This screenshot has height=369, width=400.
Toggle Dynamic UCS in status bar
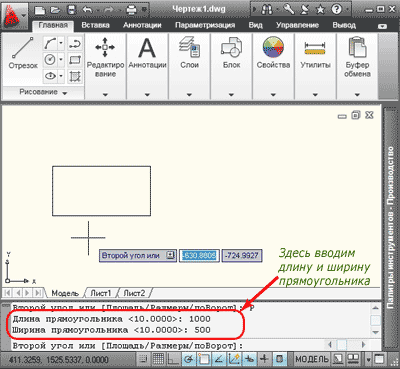[x=234, y=359]
